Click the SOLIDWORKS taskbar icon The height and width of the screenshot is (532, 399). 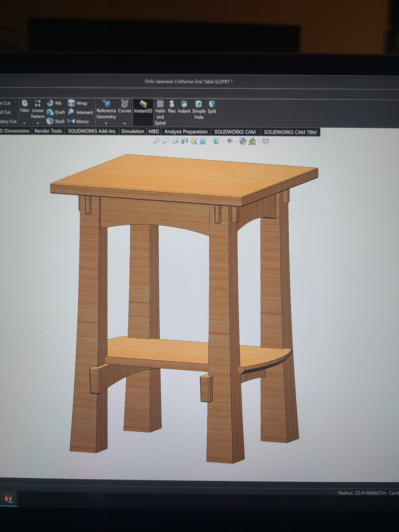9,498
